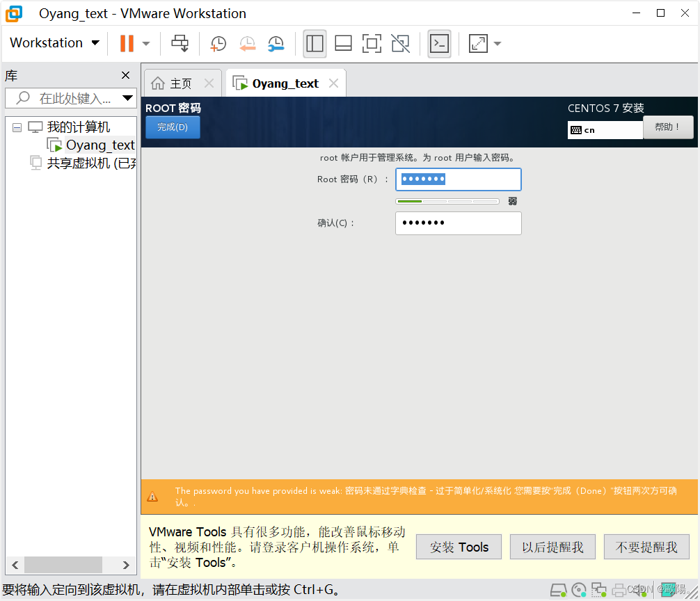The width and height of the screenshot is (700, 601).
Task: Click the VMware Workstation app icon
Action: point(14,14)
